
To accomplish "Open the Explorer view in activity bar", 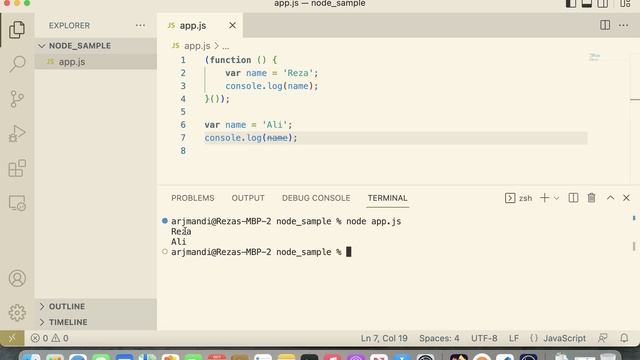I will [17, 30].
